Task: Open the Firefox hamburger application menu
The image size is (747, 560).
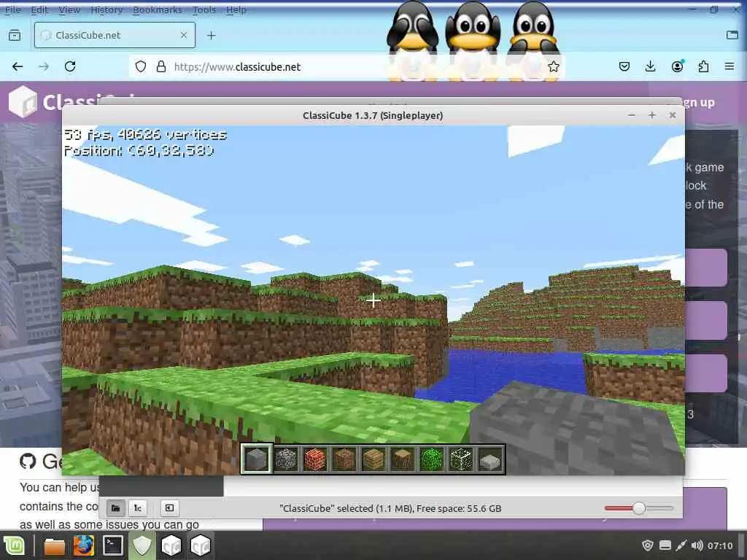Action: 729,66
